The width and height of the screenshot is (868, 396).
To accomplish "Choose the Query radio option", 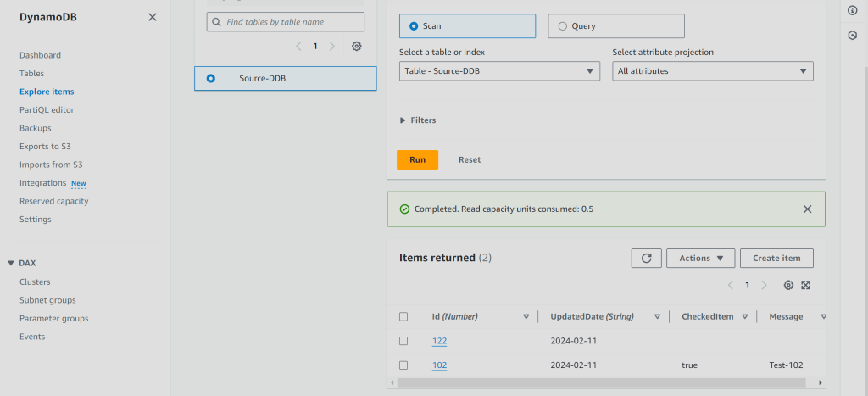I will click(x=563, y=26).
